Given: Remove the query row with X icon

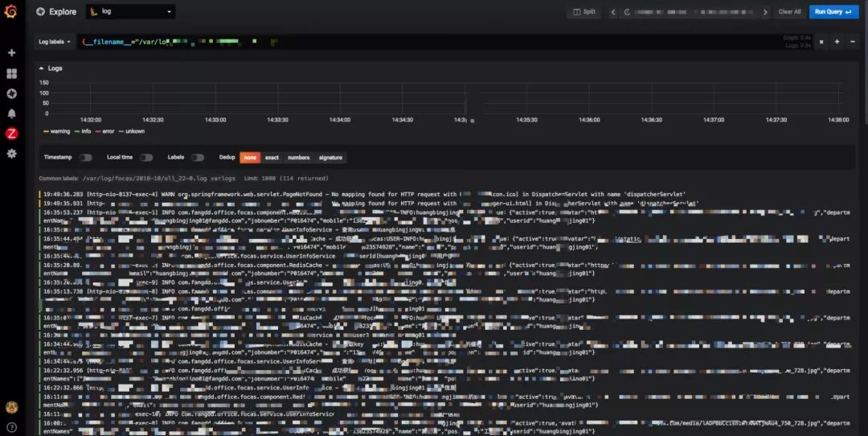Looking at the screenshot, I should pos(821,42).
